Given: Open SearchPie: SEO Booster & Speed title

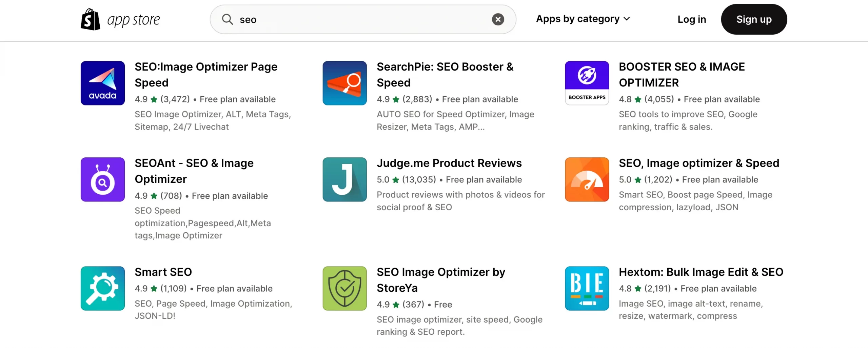Looking at the screenshot, I should point(445,75).
